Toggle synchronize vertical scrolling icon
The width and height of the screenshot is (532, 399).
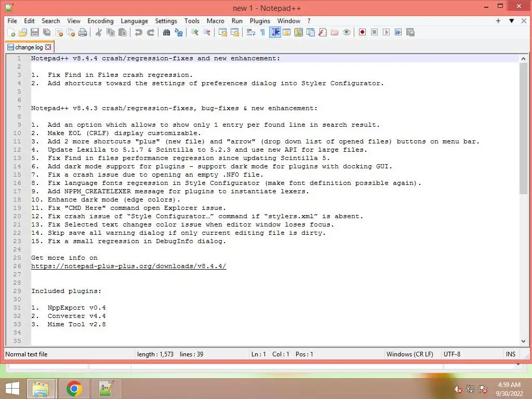point(222,32)
